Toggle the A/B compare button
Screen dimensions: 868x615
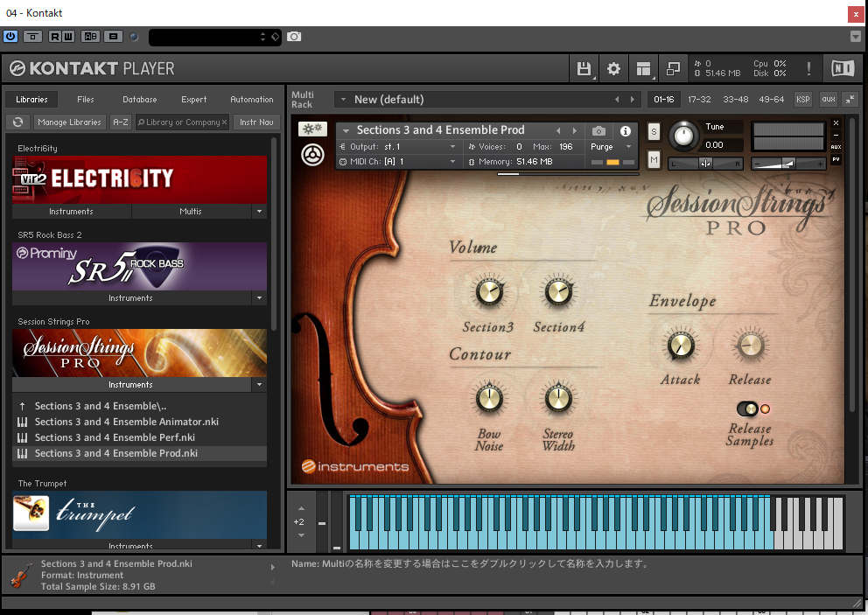pos(90,37)
